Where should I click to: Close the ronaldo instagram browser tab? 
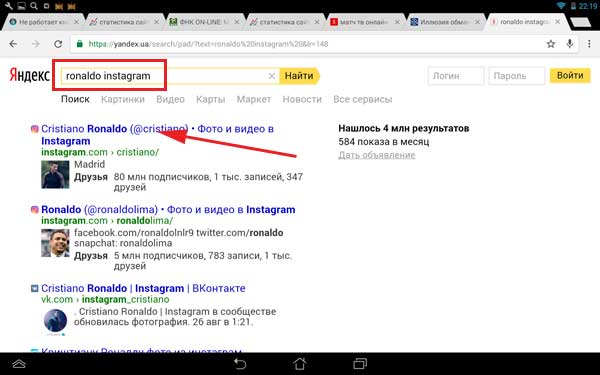(x=558, y=22)
